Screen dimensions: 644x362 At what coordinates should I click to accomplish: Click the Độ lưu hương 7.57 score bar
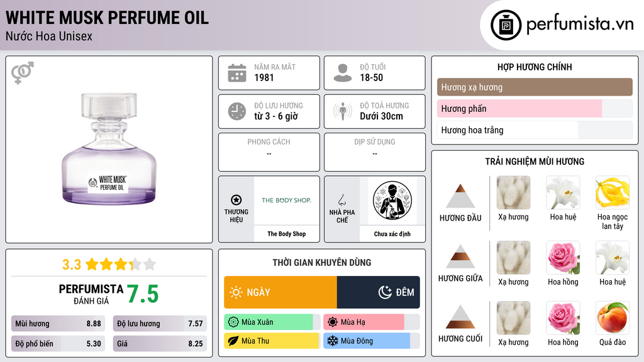(160, 324)
